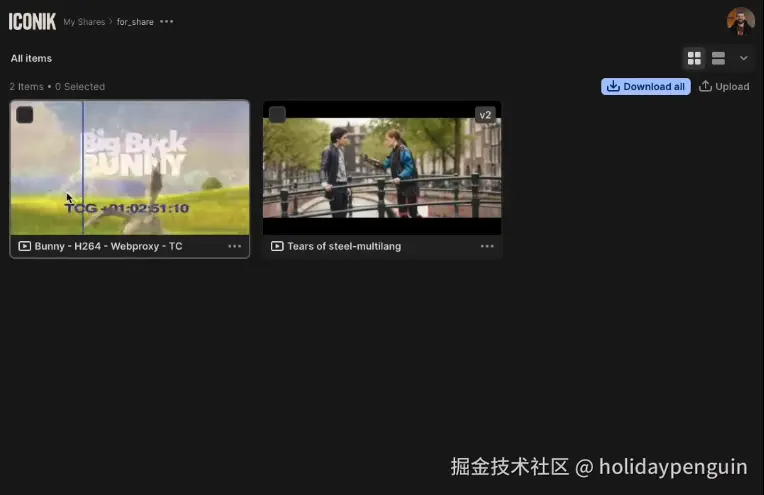Select checkbox on Tears of steel card
764x495 pixels.
point(277,115)
